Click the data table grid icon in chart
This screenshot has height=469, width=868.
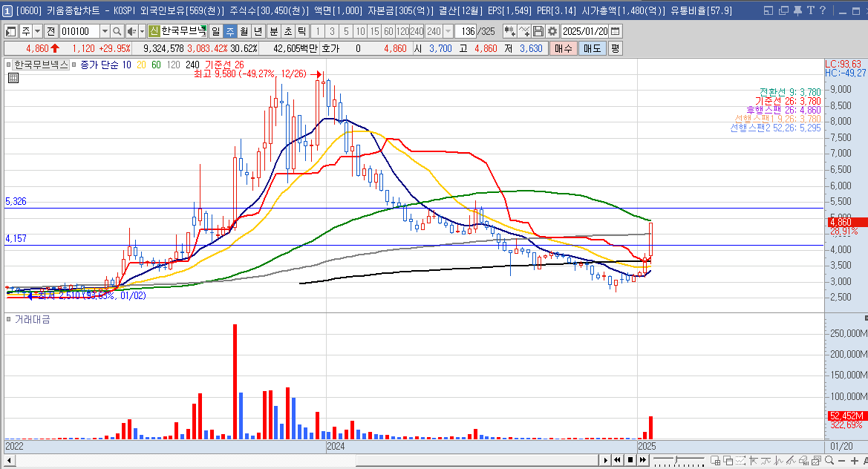(13, 78)
